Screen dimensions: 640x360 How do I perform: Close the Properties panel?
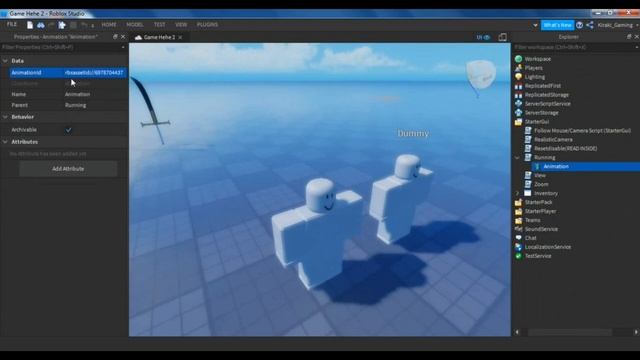(x=123, y=37)
